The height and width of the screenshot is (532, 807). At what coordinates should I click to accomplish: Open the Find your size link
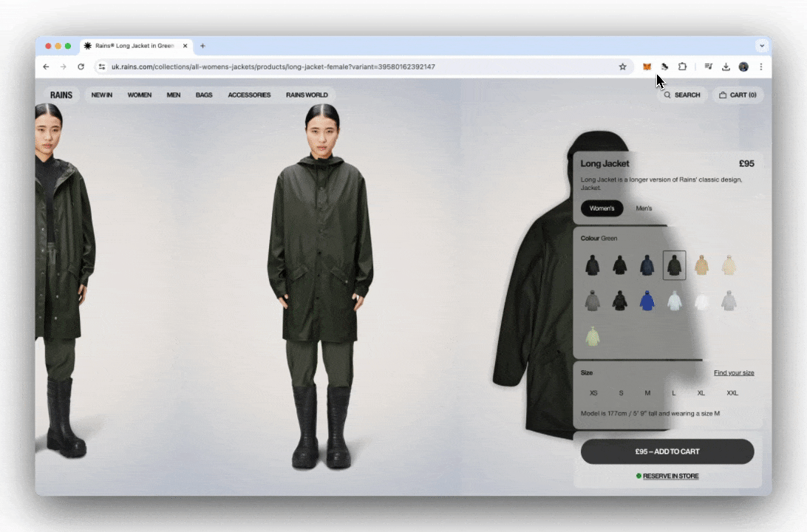pos(733,373)
